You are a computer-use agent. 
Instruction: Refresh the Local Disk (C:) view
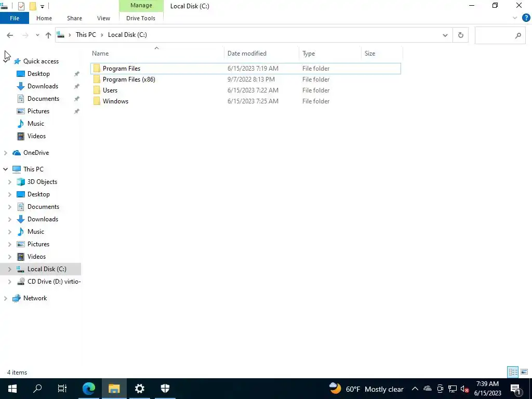pyautogui.click(x=460, y=35)
